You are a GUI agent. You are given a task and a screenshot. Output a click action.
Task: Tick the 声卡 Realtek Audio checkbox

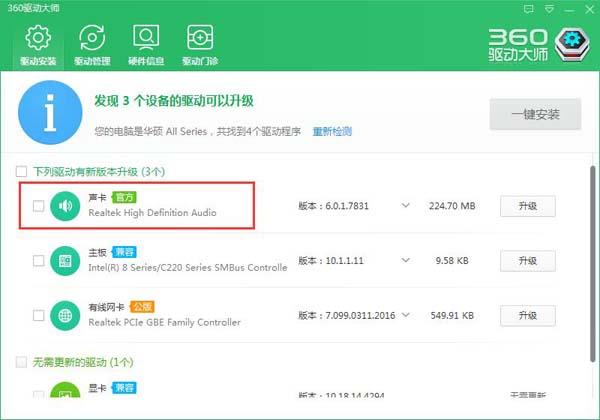(x=38, y=206)
